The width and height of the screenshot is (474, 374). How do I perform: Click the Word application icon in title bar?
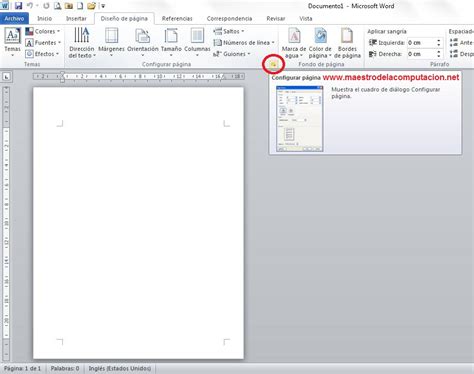tap(5, 5)
